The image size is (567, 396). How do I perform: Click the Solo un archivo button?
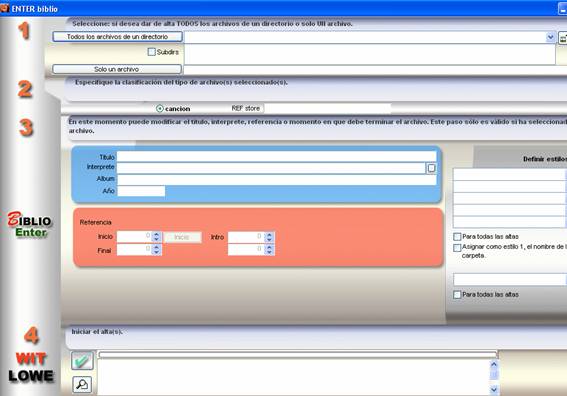[x=117, y=69]
